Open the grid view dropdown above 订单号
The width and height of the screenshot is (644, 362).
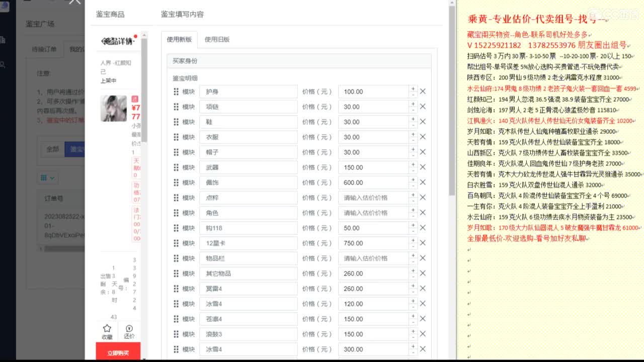tap(47, 178)
